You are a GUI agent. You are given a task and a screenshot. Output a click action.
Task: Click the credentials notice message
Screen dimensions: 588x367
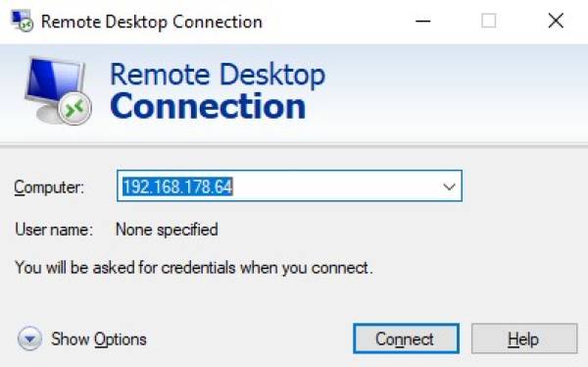[194, 268]
